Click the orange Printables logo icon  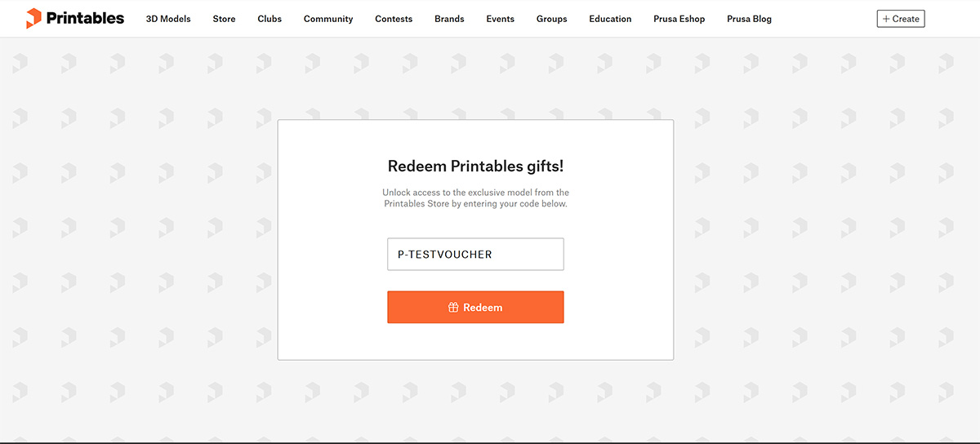[33, 18]
